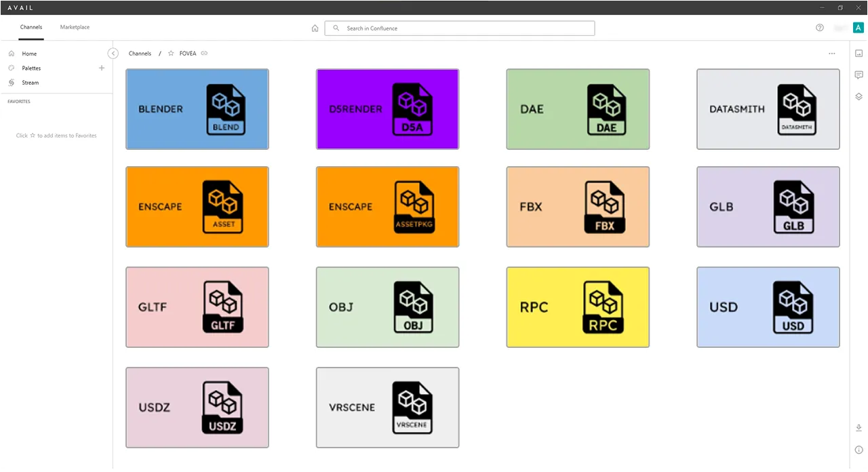Click the FAVORITES section heading
This screenshot has height=472, width=868.
tap(19, 102)
